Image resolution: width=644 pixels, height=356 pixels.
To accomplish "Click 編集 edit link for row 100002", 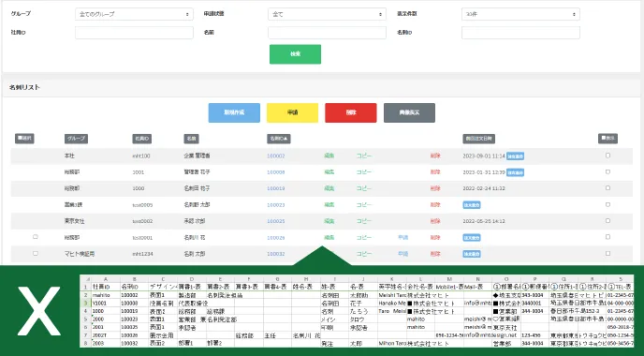I will pyautogui.click(x=329, y=156).
